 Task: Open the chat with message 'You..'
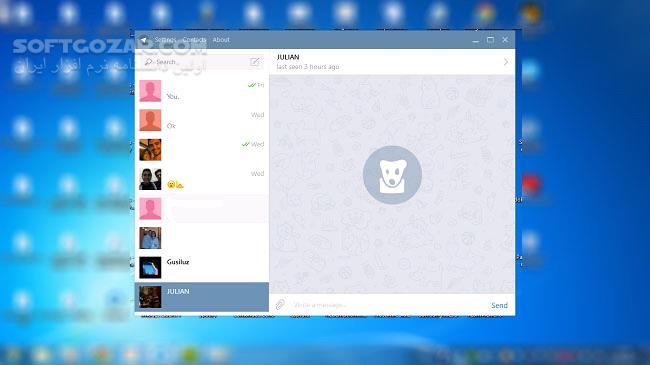202,91
